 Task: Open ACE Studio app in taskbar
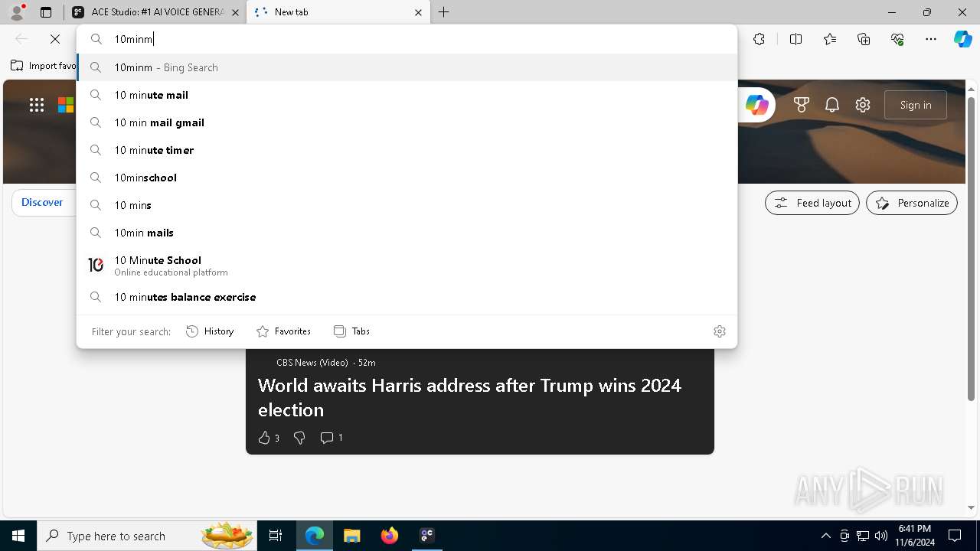[x=427, y=536]
